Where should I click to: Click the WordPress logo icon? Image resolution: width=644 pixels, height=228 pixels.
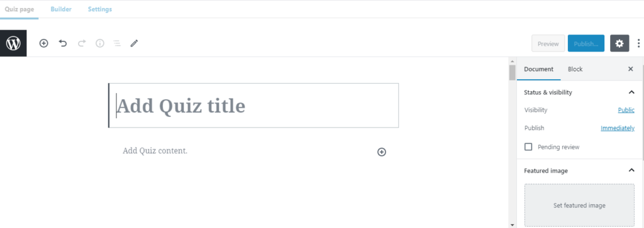[x=13, y=43]
